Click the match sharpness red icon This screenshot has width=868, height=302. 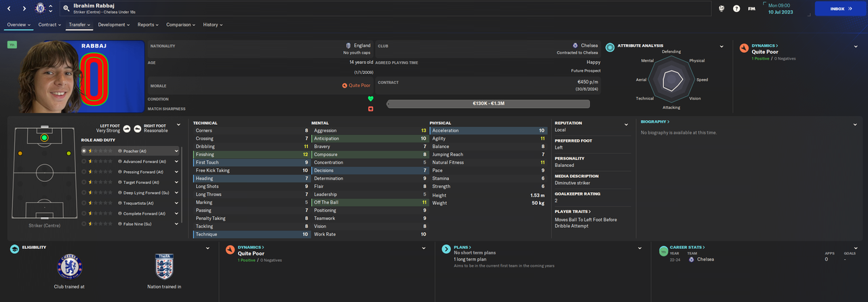click(x=370, y=109)
